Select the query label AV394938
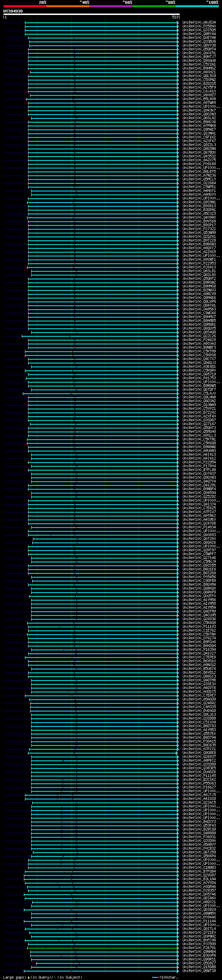The height and width of the screenshot is (980, 222). [13, 11]
